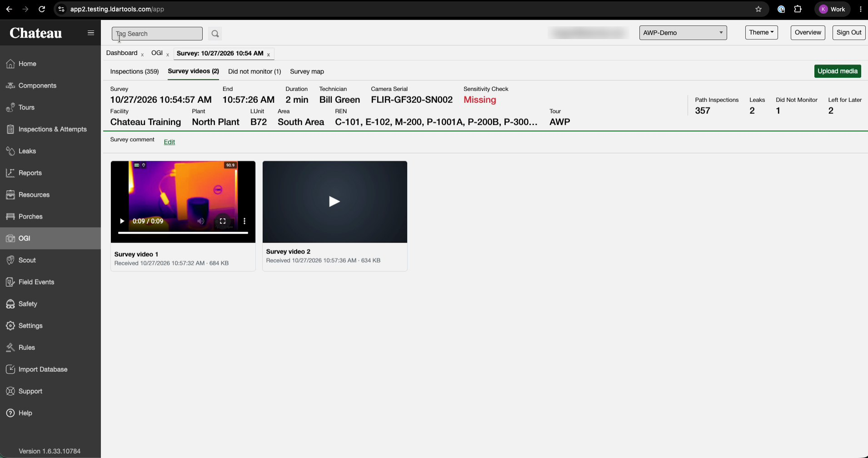Click the Overview button
The width and height of the screenshot is (868, 458).
tap(808, 32)
